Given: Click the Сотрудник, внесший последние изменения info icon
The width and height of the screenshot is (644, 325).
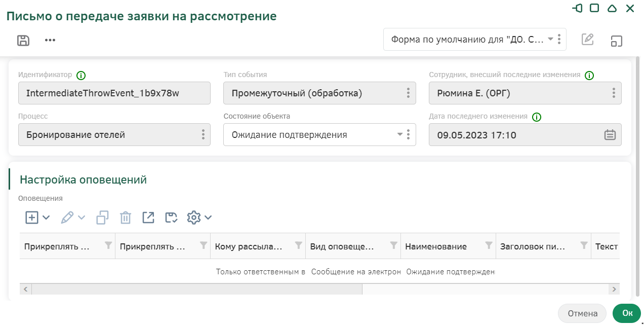Looking at the screenshot, I should (x=589, y=76).
